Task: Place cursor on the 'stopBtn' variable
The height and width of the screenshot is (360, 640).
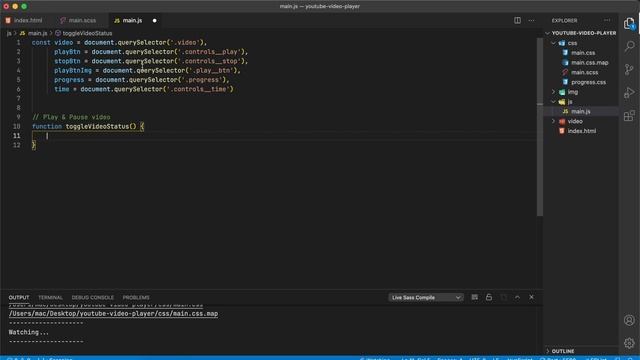Action: point(67,61)
